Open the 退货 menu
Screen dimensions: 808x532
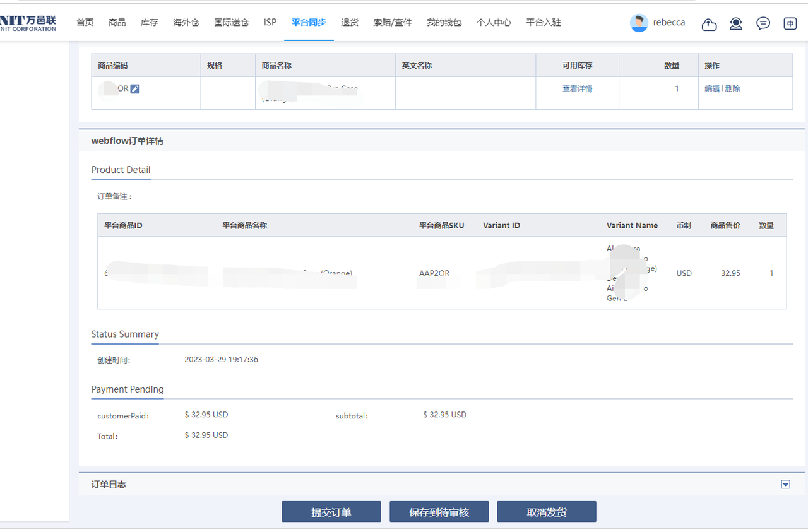350,22
